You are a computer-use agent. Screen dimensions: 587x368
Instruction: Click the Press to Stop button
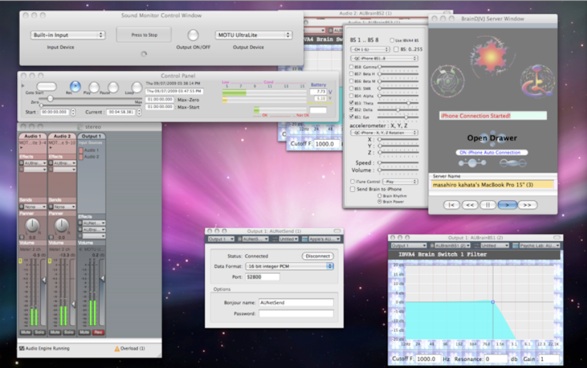(144, 35)
